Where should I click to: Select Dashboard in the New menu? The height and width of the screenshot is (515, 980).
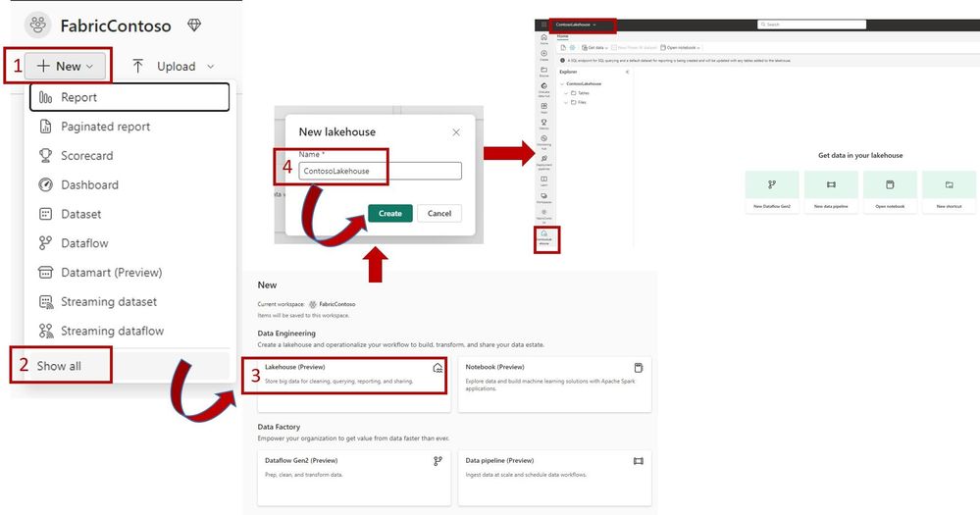click(129, 184)
